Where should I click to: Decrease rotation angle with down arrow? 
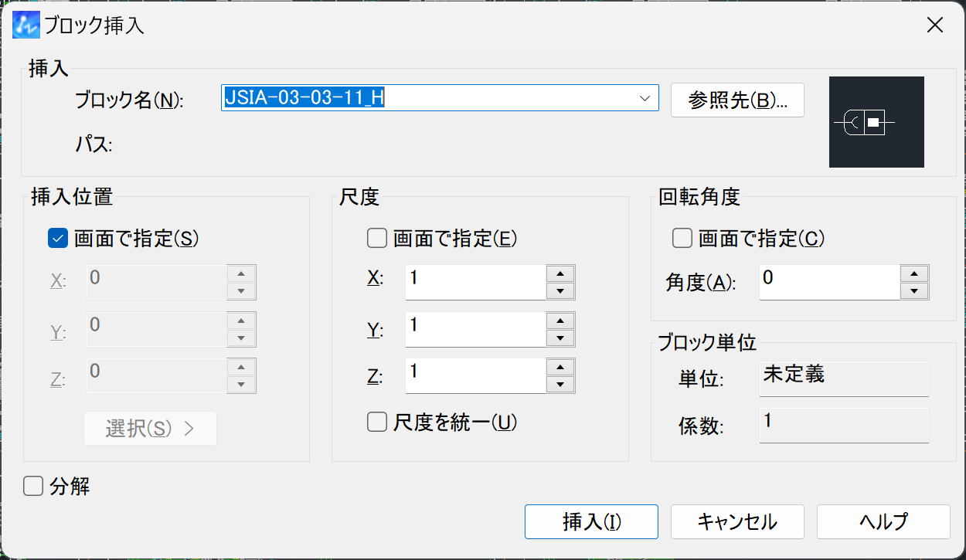click(914, 291)
